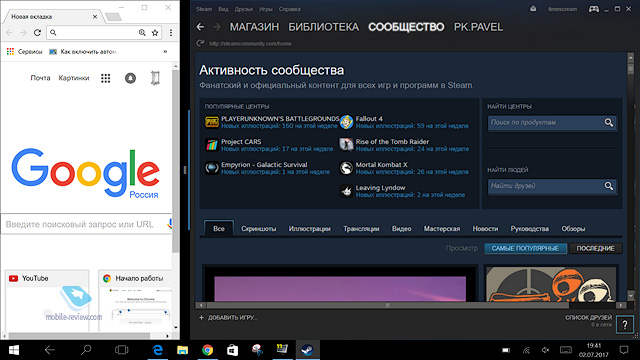Open СПИСОК ДРУЗЕЙ friends list

point(588,317)
